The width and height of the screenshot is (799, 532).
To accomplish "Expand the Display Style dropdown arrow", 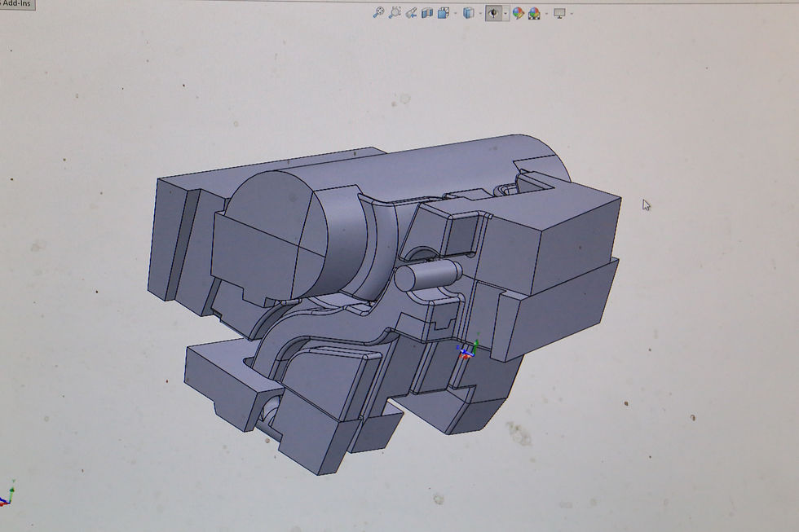I will (x=480, y=14).
